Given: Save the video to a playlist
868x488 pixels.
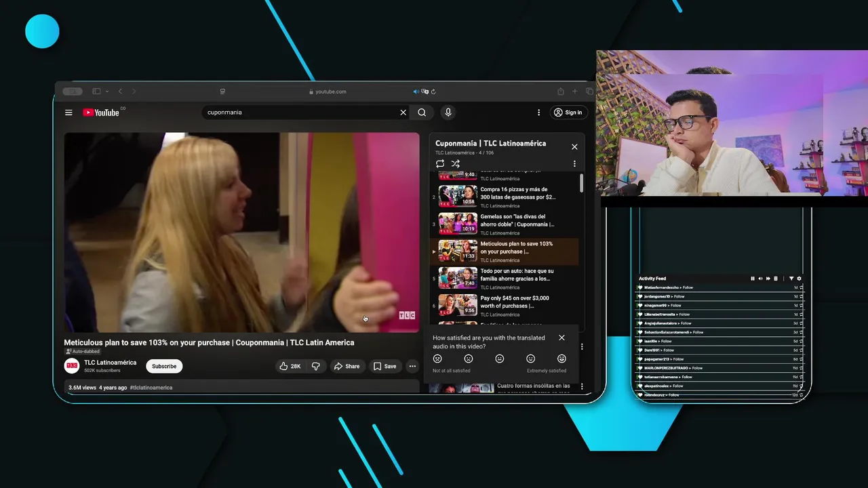Looking at the screenshot, I should click(384, 366).
